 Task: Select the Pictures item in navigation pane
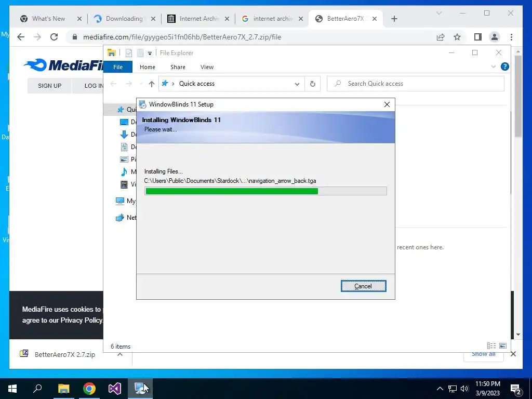[x=128, y=159]
